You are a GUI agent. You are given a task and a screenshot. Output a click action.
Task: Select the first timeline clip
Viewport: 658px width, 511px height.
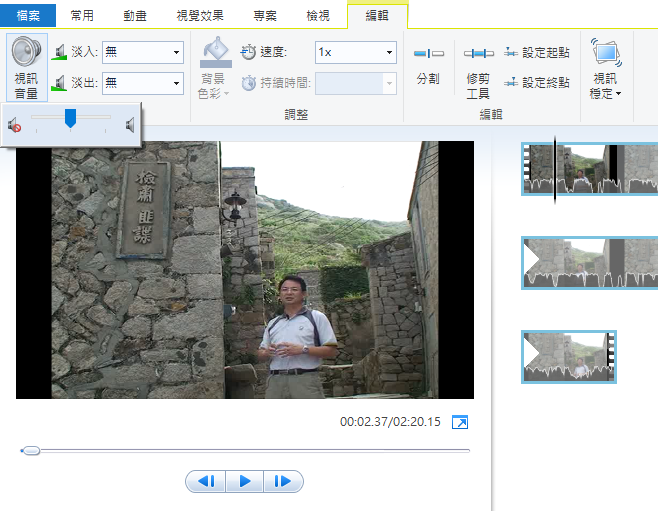click(x=590, y=169)
